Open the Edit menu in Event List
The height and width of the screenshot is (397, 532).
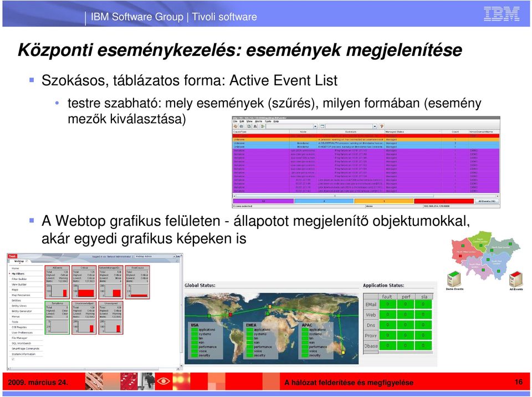(242, 121)
